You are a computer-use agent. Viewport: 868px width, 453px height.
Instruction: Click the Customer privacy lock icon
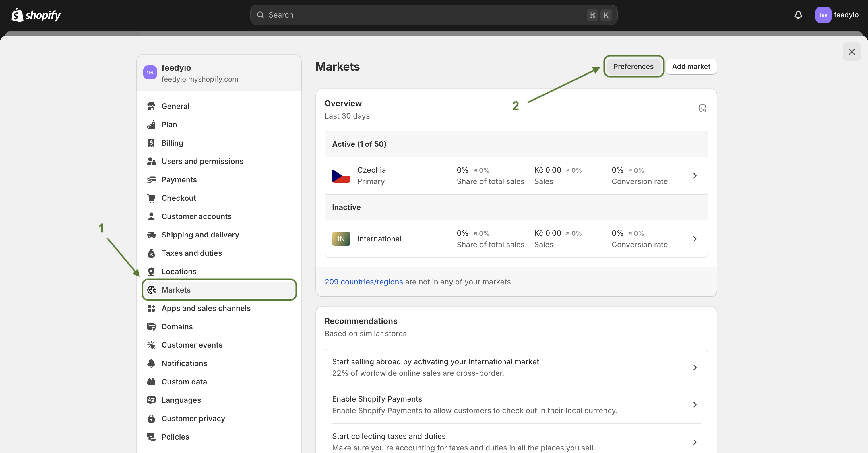151,418
